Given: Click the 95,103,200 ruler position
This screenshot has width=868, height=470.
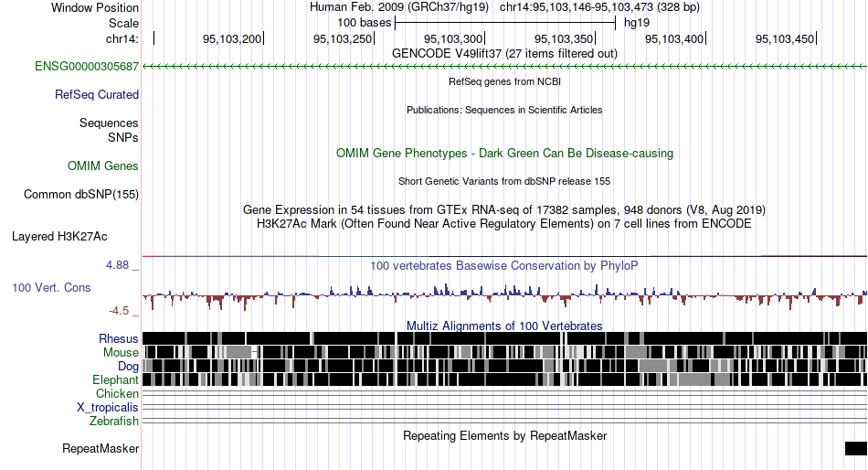Looking at the screenshot, I should click(x=232, y=38).
